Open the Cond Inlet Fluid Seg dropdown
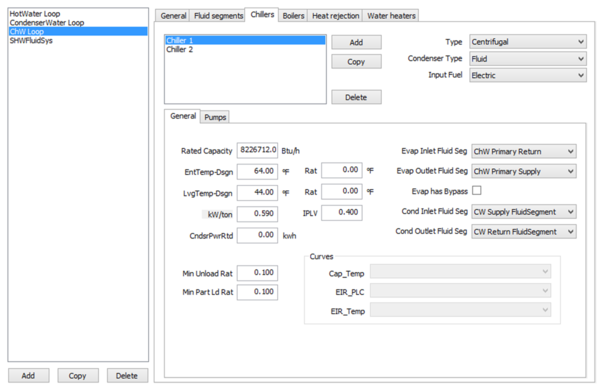Image resolution: width=602 pixels, height=384 pixels. 524,212
